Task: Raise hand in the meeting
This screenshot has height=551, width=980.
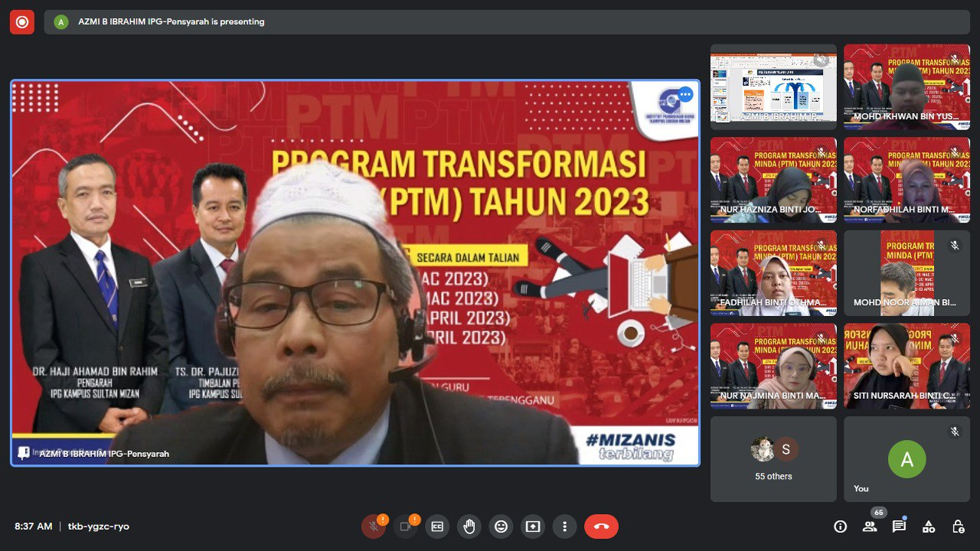Action: tap(469, 527)
